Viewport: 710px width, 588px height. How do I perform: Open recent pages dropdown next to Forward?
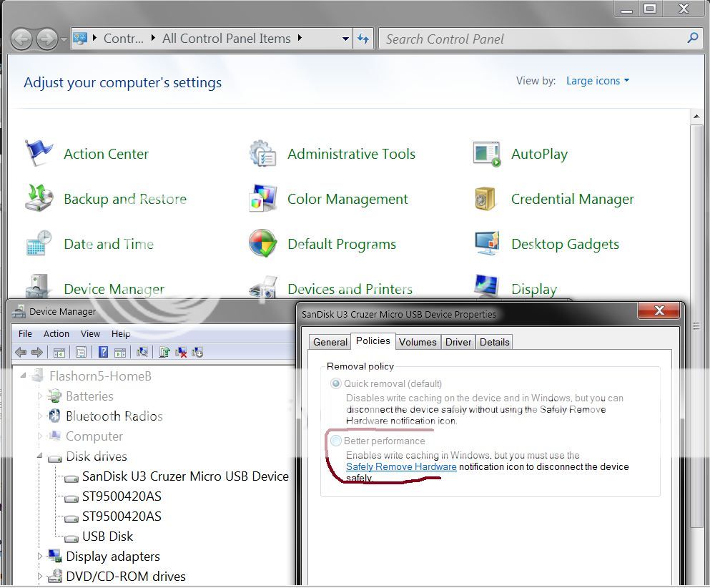pyautogui.click(x=64, y=39)
